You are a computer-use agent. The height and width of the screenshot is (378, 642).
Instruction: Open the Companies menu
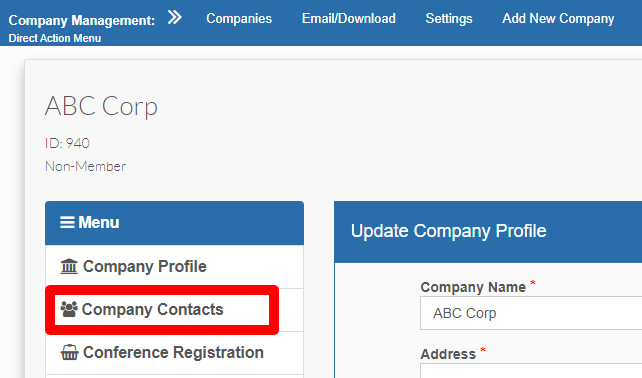(239, 18)
